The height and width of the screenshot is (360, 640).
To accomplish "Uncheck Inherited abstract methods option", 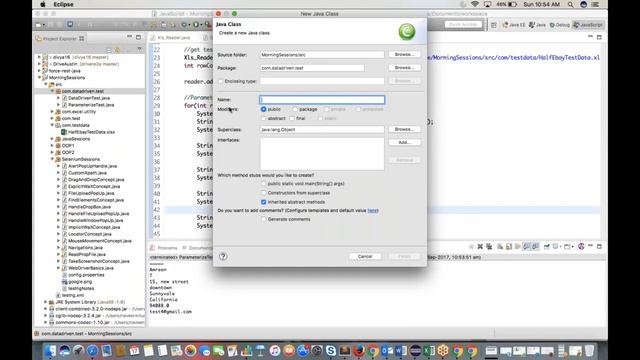I will click(264, 202).
